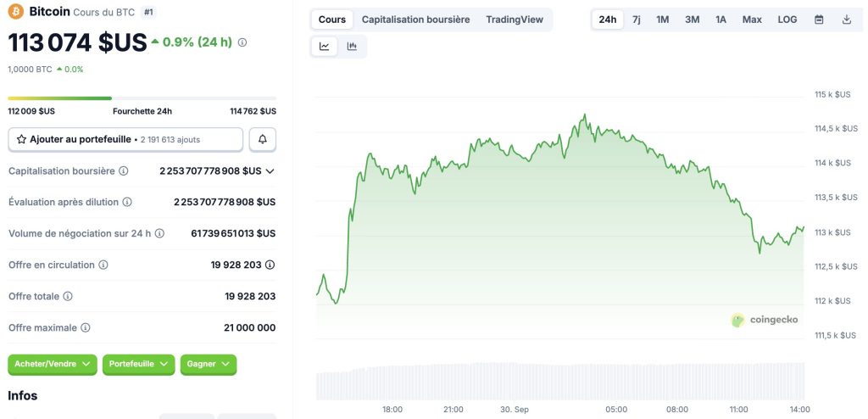Switch to the Capitalisation boursière tab
The height and width of the screenshot is (419, 868).
tap(415, 20)
